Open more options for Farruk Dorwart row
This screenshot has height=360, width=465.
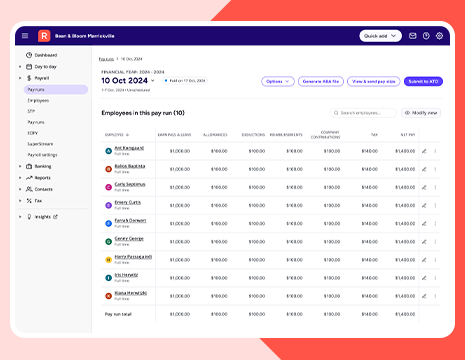[x=435, y=224]
